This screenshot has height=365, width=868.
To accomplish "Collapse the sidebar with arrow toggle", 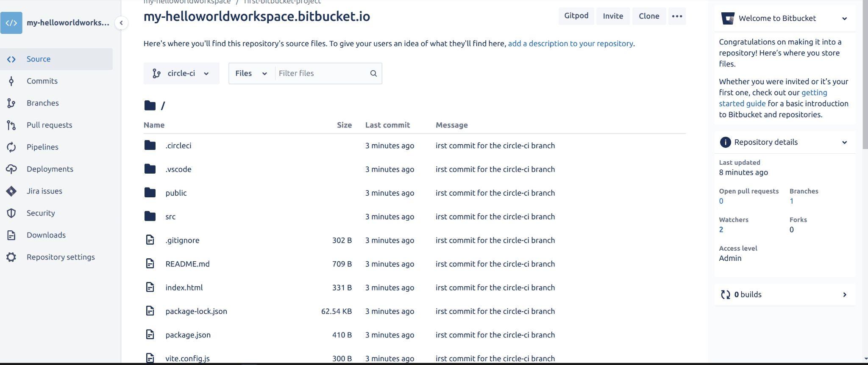I will (x=121, y=23).
